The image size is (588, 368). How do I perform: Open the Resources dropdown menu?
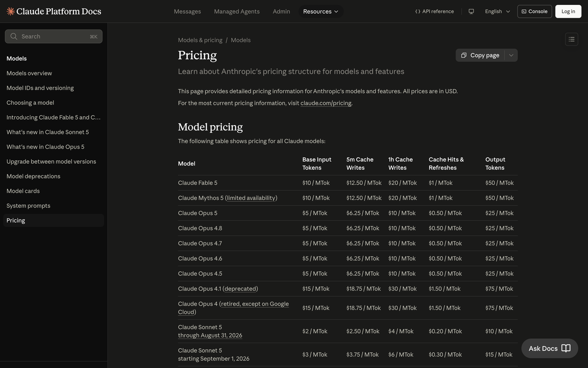click(x=321, y=11)
